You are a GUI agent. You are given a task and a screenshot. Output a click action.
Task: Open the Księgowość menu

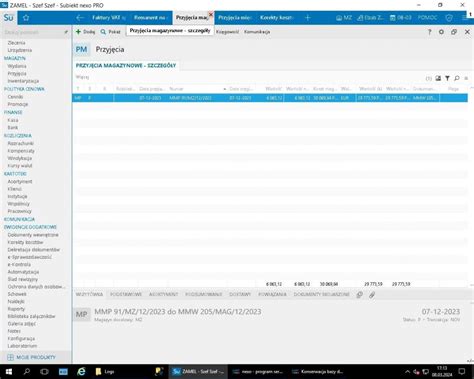tap(227, 32)
